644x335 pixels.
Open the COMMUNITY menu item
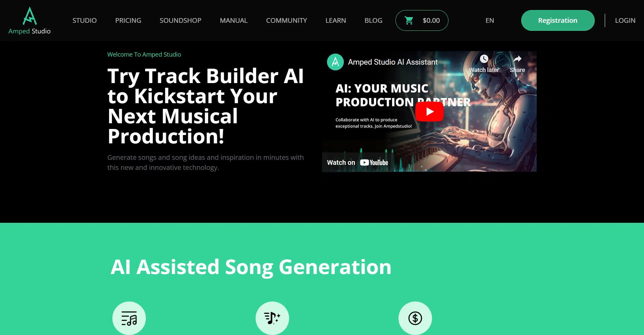tap(286, 20)
